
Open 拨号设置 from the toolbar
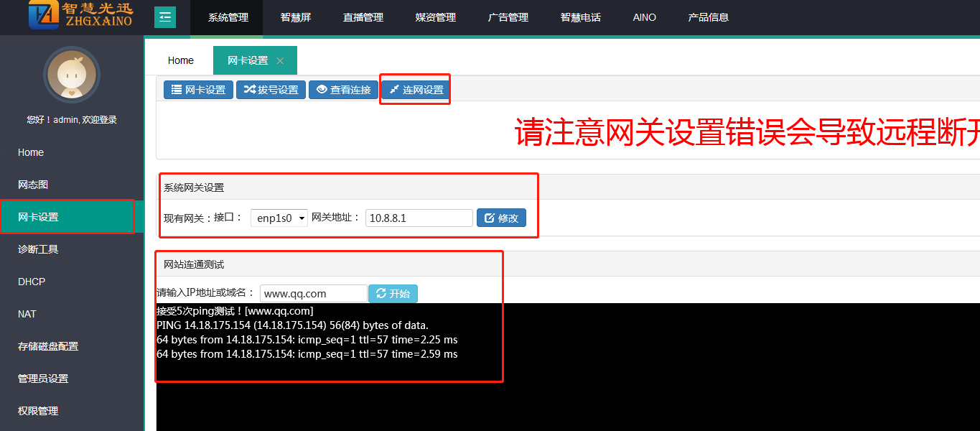pyautogui.click(x=271, y=90)
